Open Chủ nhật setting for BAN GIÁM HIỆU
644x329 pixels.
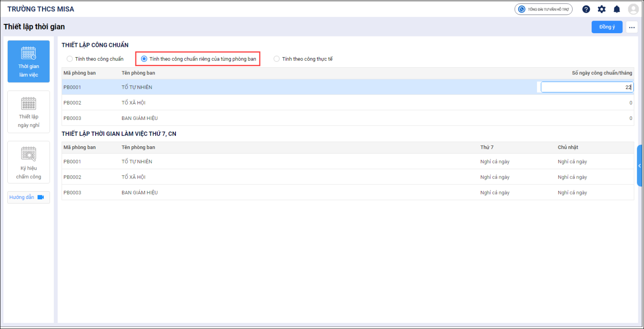tap(572, 193)
